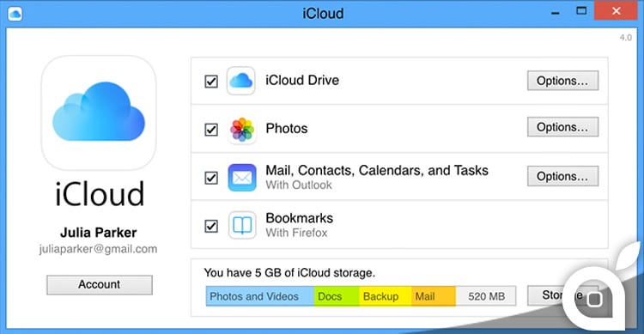The width and height of the screenshot is (644, 334).
Task: Click the 520 MB free space segment
Action: pos(486,296)
